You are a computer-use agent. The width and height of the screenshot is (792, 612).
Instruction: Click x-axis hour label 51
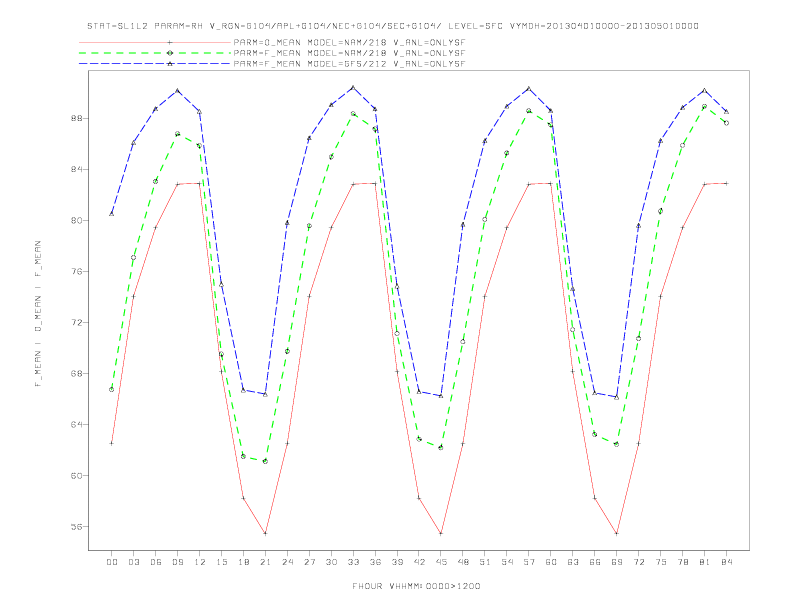485,562
